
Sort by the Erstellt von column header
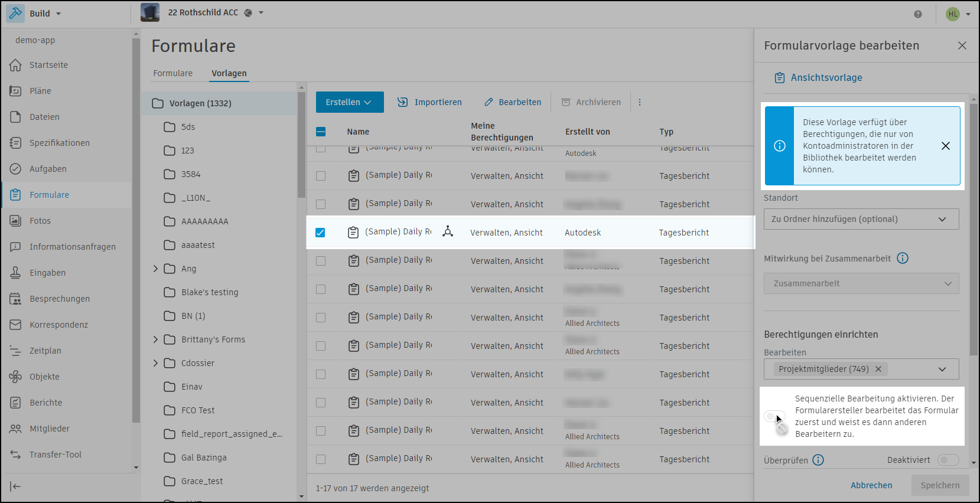click(587, 132)
